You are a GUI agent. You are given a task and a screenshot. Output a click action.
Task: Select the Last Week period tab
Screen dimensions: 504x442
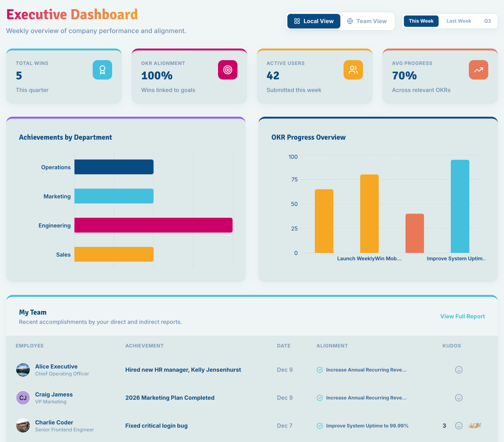459,21
